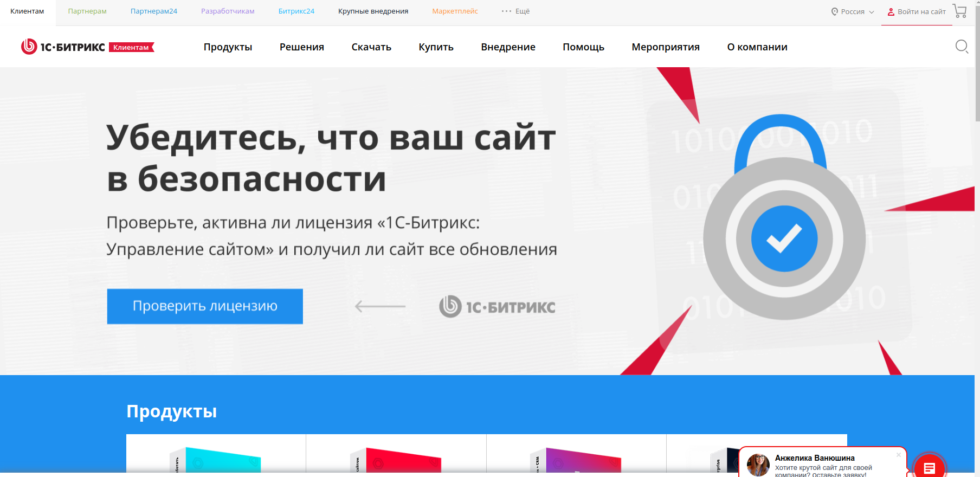Image resolution: width=980 pixels, height=477 pixels.
Task: Open the Продукты menu
Action: click(x=228, y=47)
